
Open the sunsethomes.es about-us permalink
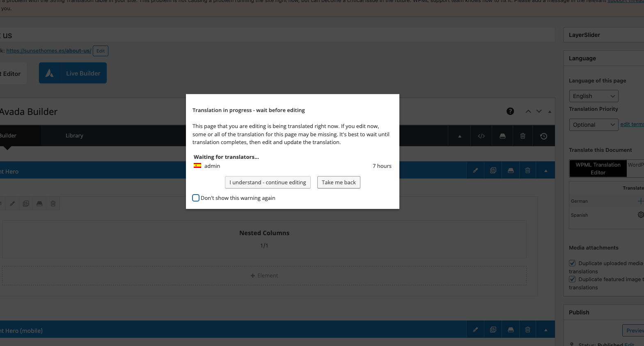[49, 51]
